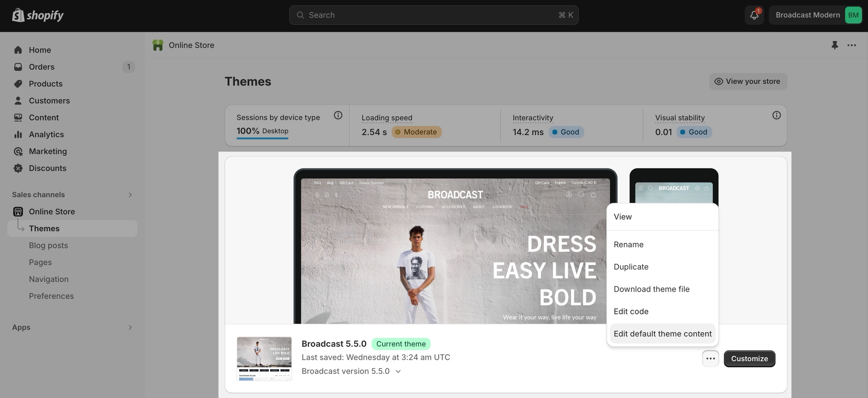Image resolution: width=868 pixels, height=398 pixels.
Task: Open the Analytics bar chart icon
Action: pyautogui.click(x=18, y=135)
